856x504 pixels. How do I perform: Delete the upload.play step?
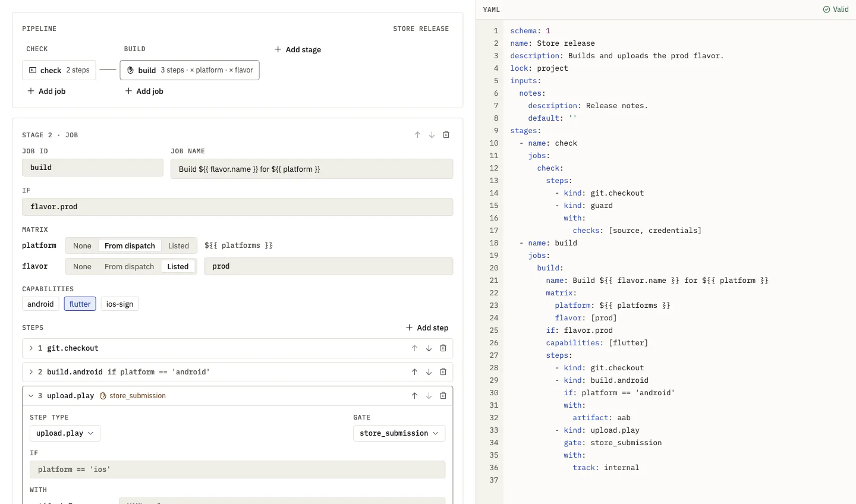[443, 396]
